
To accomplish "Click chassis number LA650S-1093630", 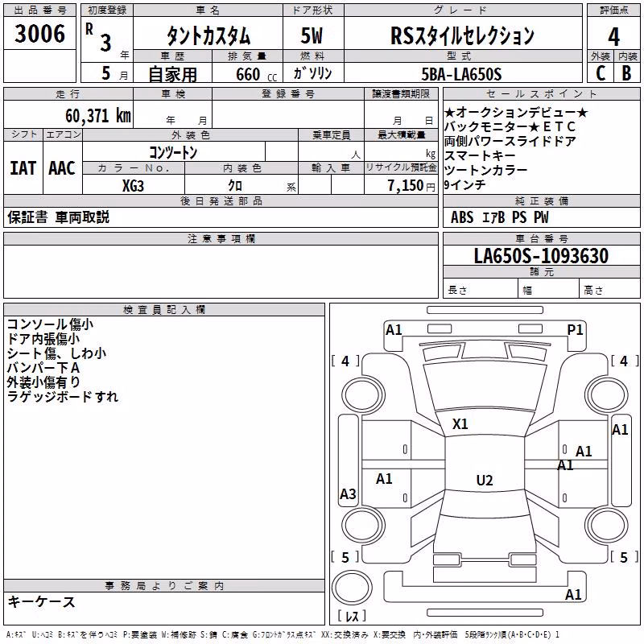I will pyautogui.click(x=541, y=256).
